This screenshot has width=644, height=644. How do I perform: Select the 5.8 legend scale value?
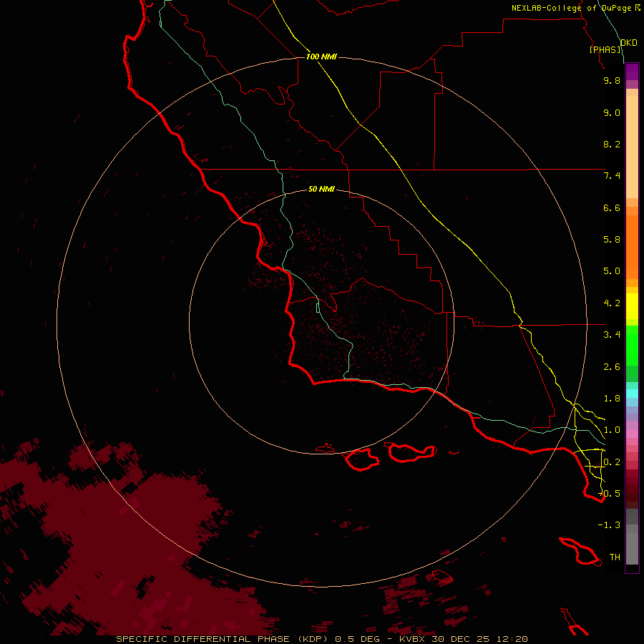(x=612, y=240)
